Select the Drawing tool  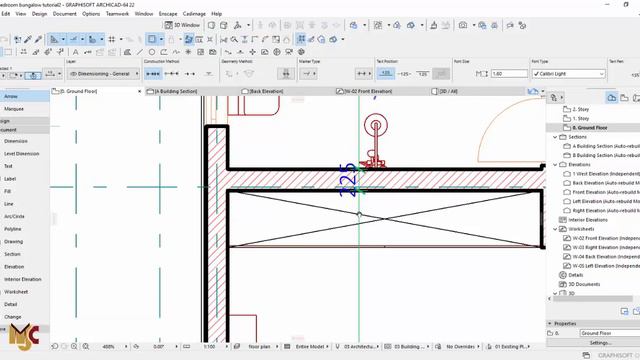point(24,242)
